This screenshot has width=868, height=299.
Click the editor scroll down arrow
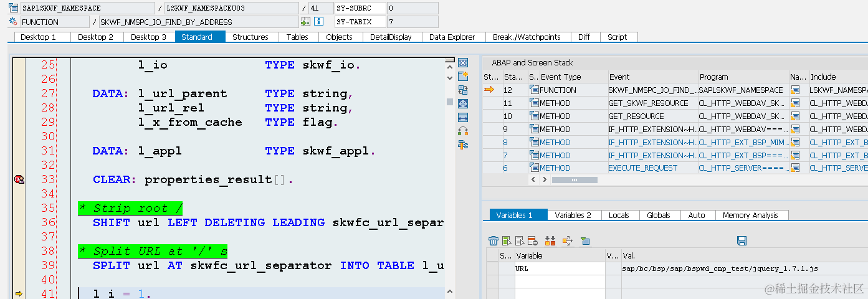point(449,78)
